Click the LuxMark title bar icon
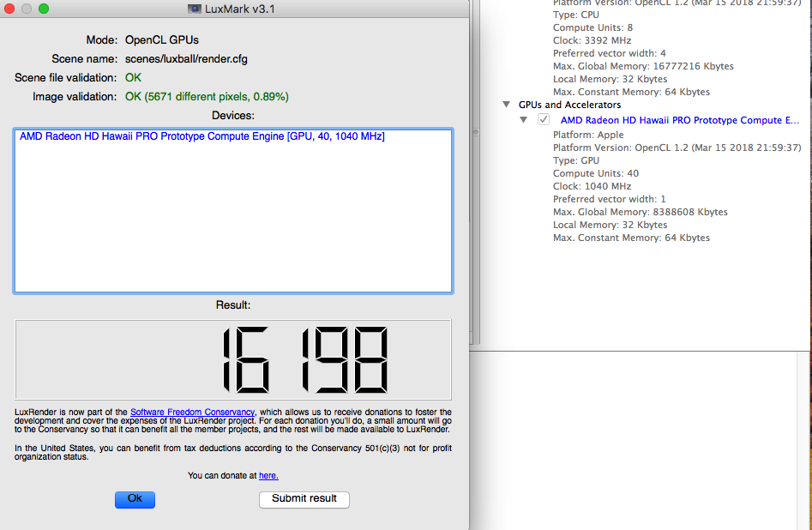The height and width of the screenshot is (530, 812). click(194, 9)
